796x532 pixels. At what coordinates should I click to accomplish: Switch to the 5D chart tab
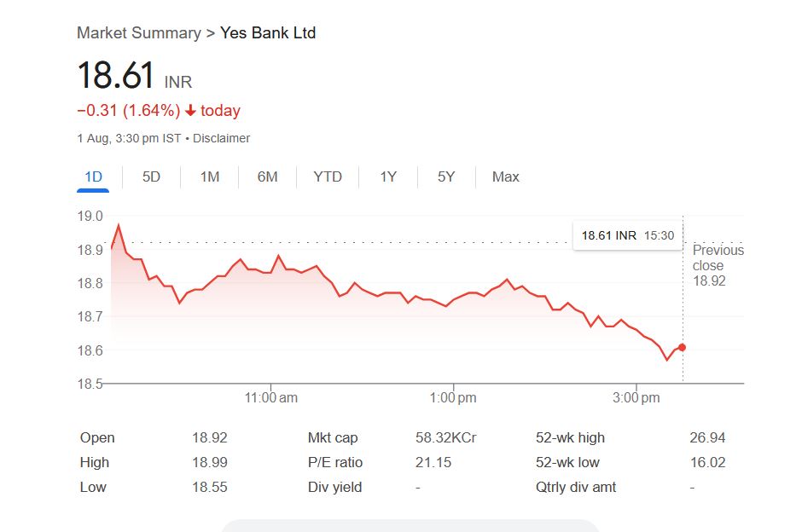151,176
